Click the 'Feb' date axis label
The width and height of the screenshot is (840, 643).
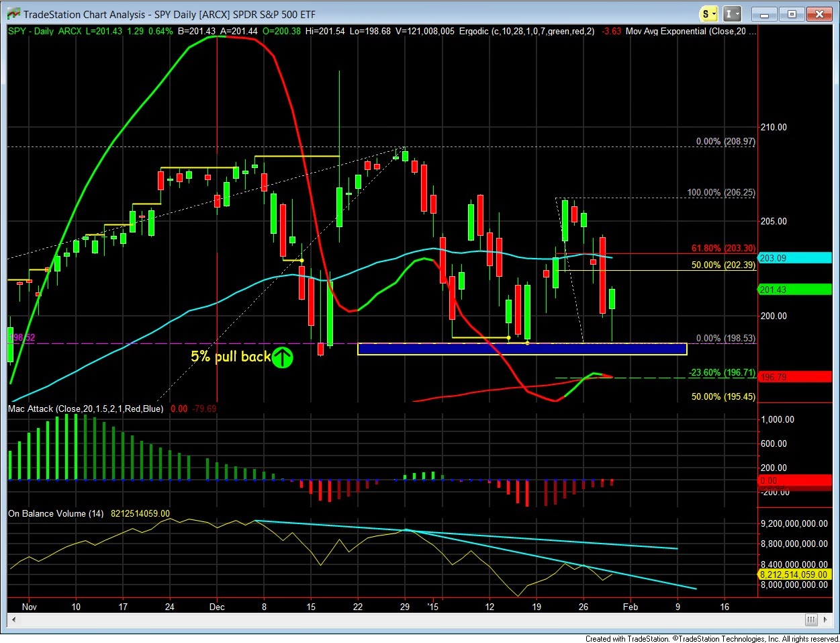pyautogui.click(x=630, y=607)
